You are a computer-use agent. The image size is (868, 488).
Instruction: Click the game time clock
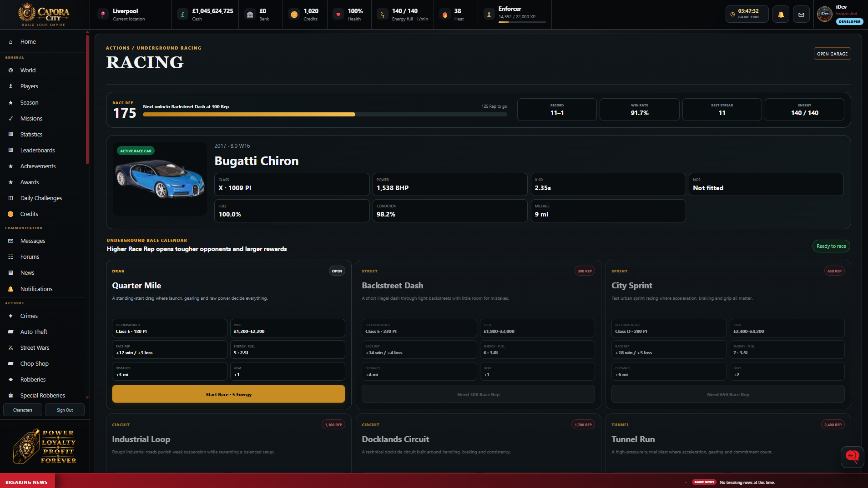point(747,14)
